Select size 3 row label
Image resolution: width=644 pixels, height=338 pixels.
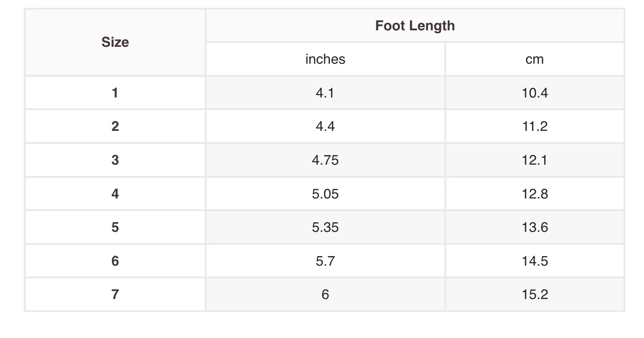[115, 160]
